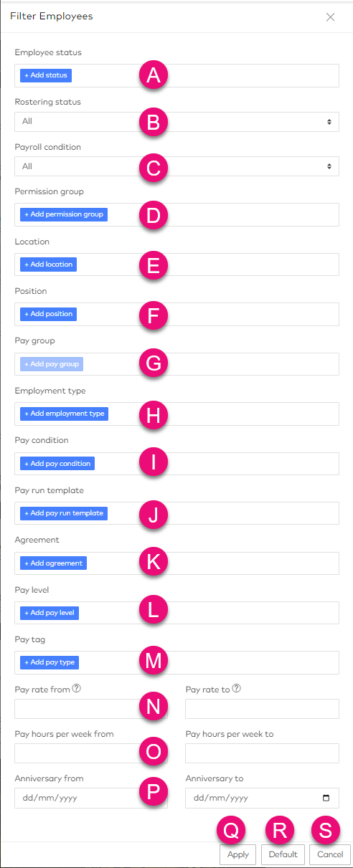Close the Filter Employees dialog
Screen dimensions: 353x868
coord(330,17)
